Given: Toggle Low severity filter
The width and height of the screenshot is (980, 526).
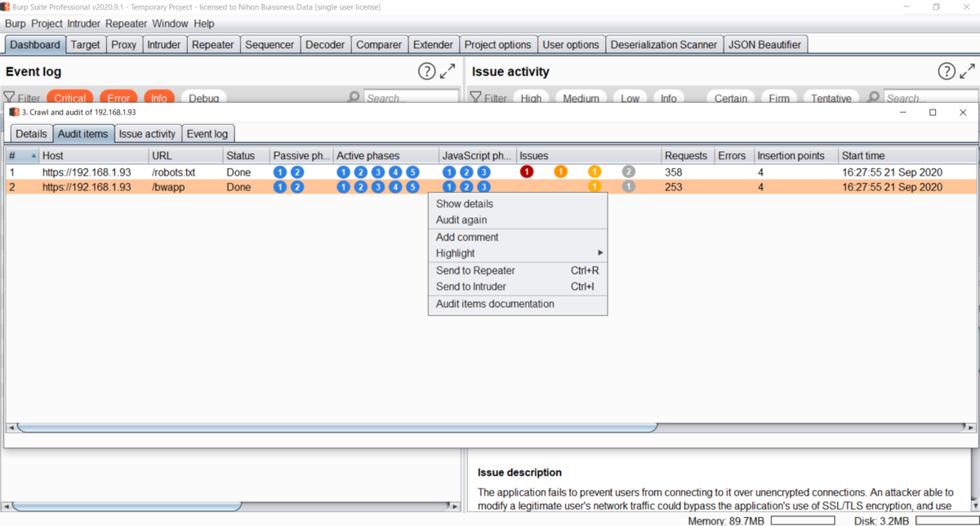Looking at the screenshot, I should pyautogui.click(x=630, y=98).
